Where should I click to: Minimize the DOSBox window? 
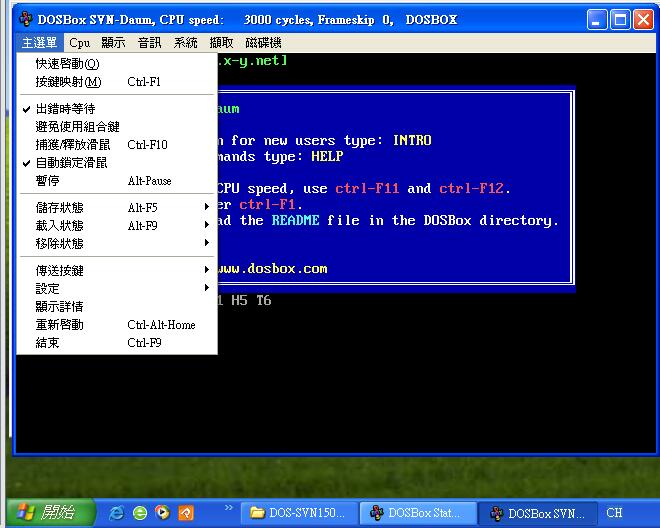[596, 20]
